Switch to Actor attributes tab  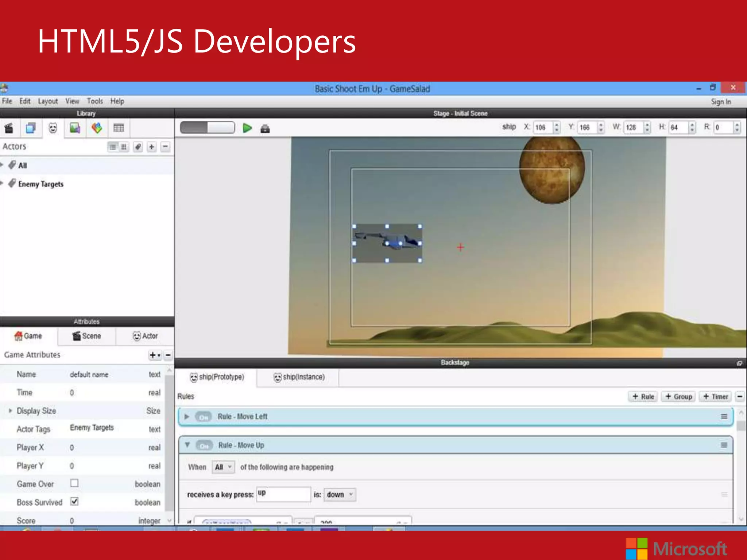pos(145,336)
